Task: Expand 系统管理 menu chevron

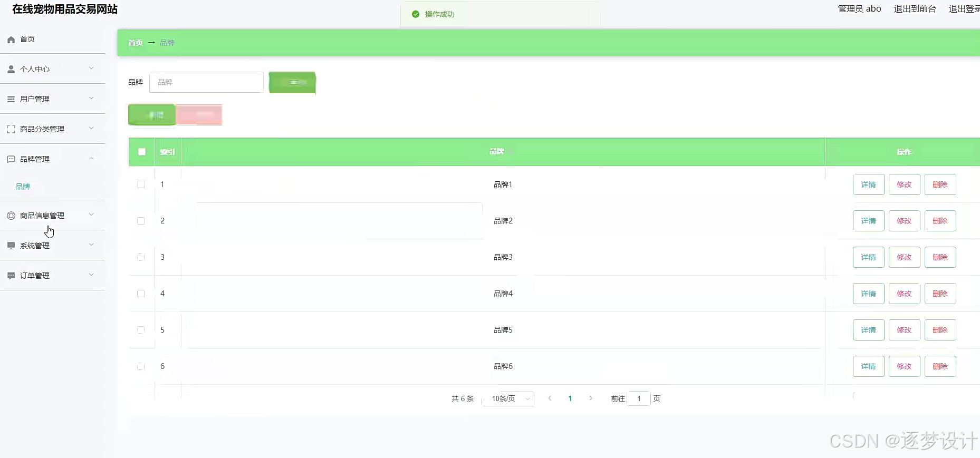Action: (x=91, y=245)
